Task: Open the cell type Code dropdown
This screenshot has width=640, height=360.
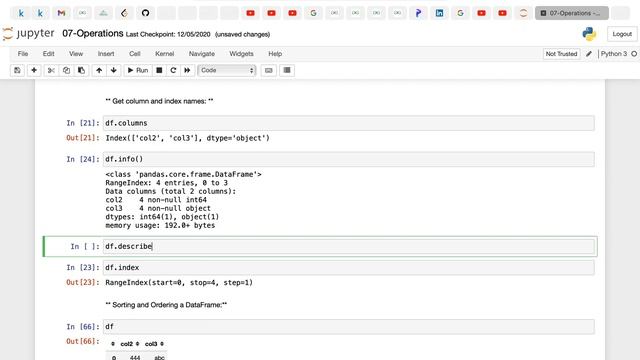Action: click(227, 70)
